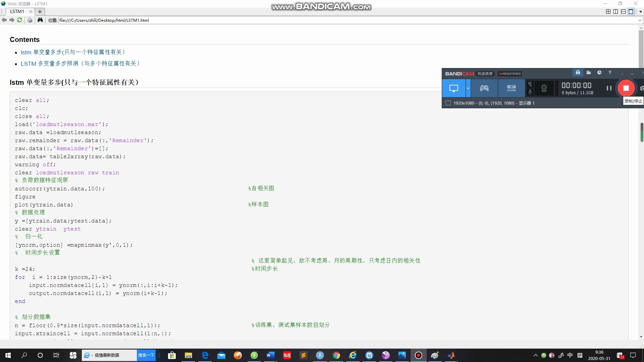Image resolution: width=644 pixels, height=362 pixels.
Task: Click the UNREGISTERED badge in Bandicam
Action: tap(509, 74)
